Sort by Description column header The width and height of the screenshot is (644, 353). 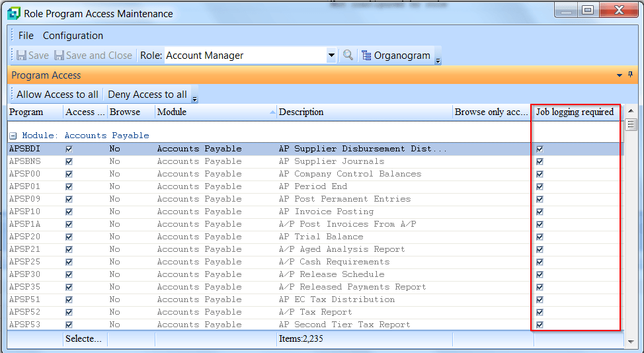pos(365,112)
